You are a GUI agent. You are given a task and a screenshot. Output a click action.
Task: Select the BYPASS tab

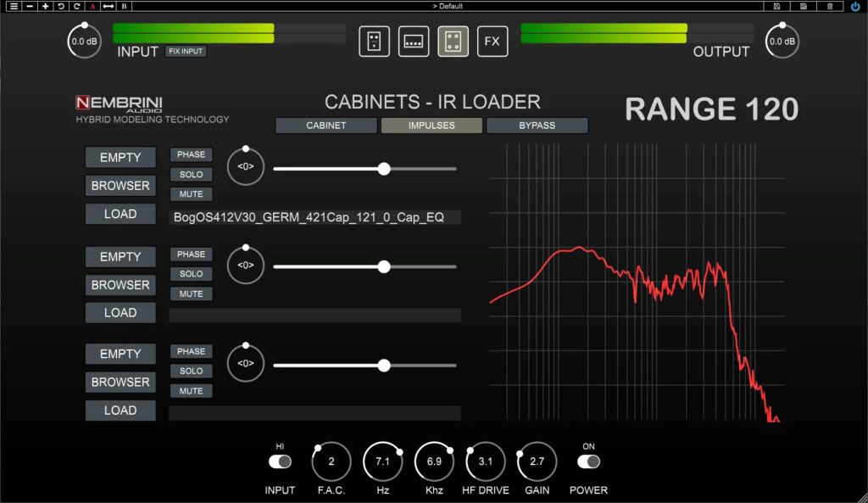(537, 126)
